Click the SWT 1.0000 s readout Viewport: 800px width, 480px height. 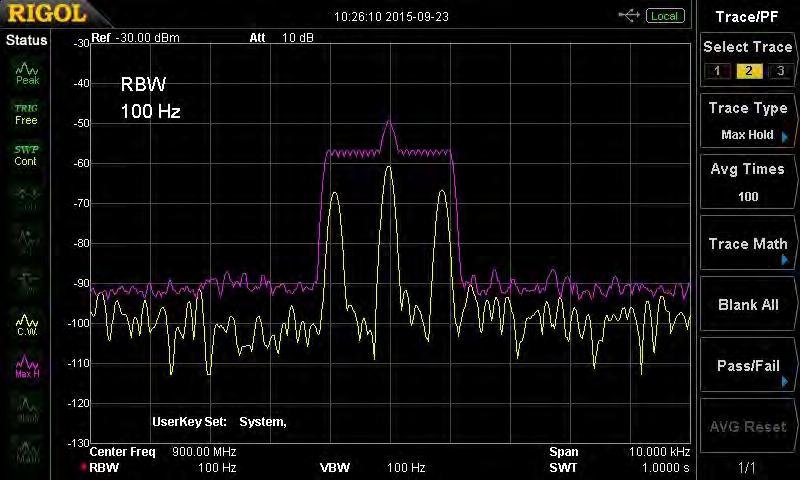[x=619, y=467]
